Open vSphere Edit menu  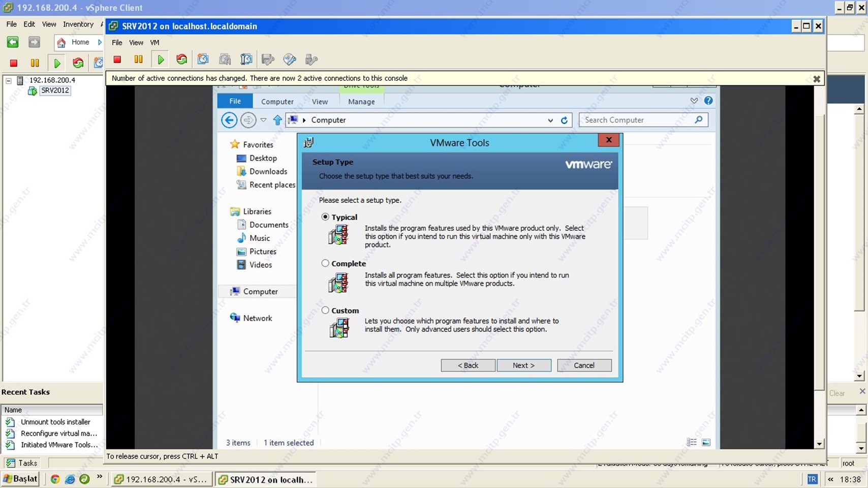tap(29, 24)
